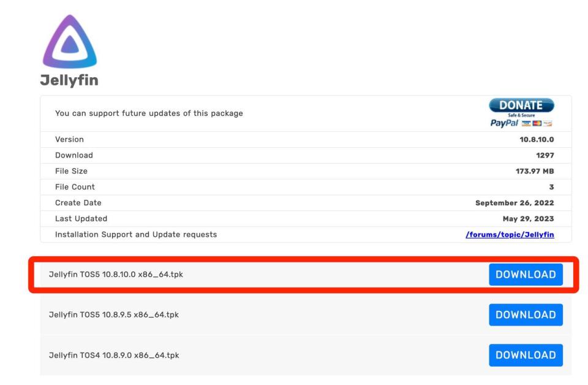Viewport: 588px width, 385px height.
Task: Click the create date September 26, 2022
Action: [514, 203]
